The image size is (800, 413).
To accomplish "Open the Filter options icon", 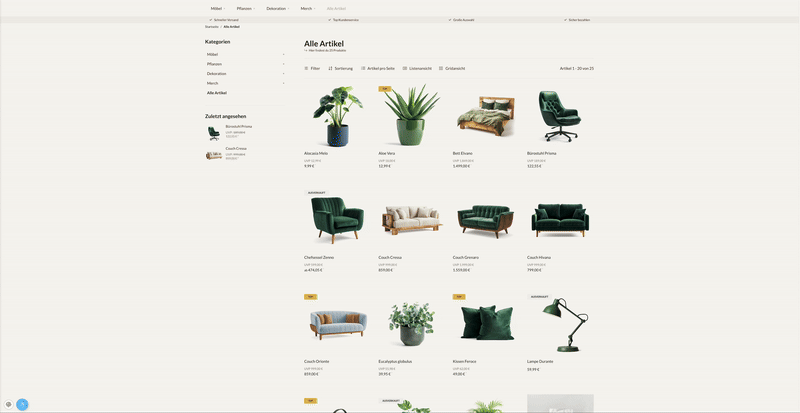I will [x=306, y=68].
